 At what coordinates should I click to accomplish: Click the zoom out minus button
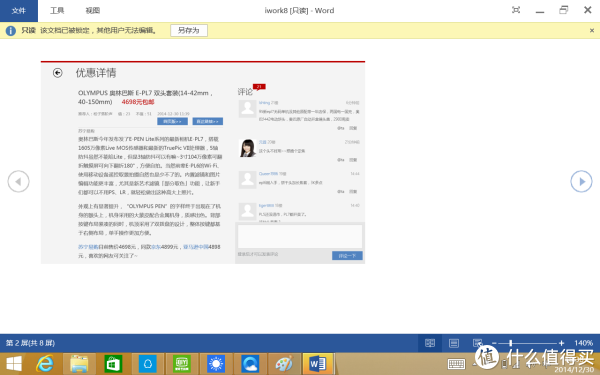tap(494, 343)
